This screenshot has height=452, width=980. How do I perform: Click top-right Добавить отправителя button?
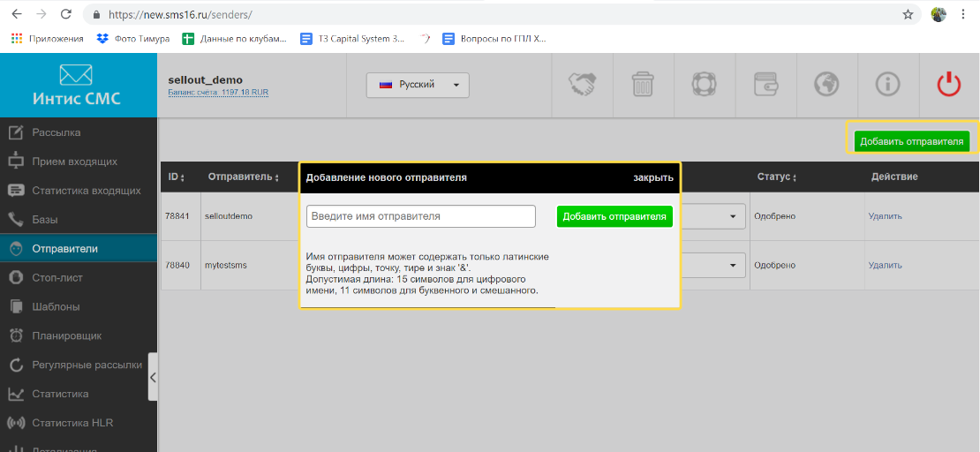(x=912, y=141)
